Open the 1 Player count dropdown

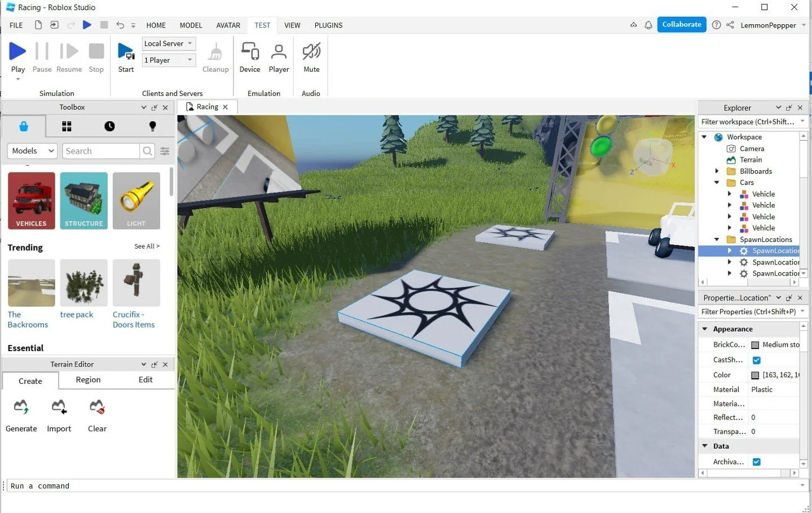coord(169,60)
